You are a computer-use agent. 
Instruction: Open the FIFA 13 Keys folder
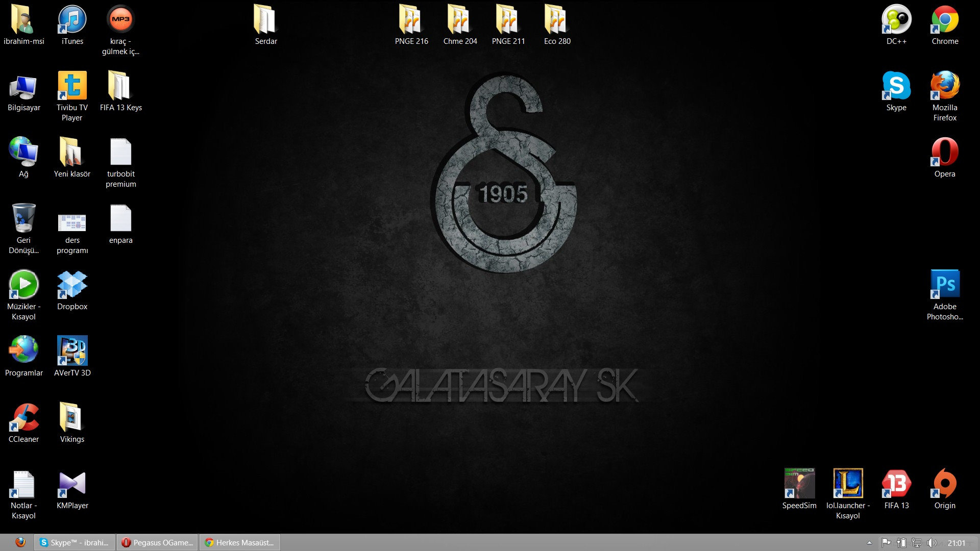120,91
